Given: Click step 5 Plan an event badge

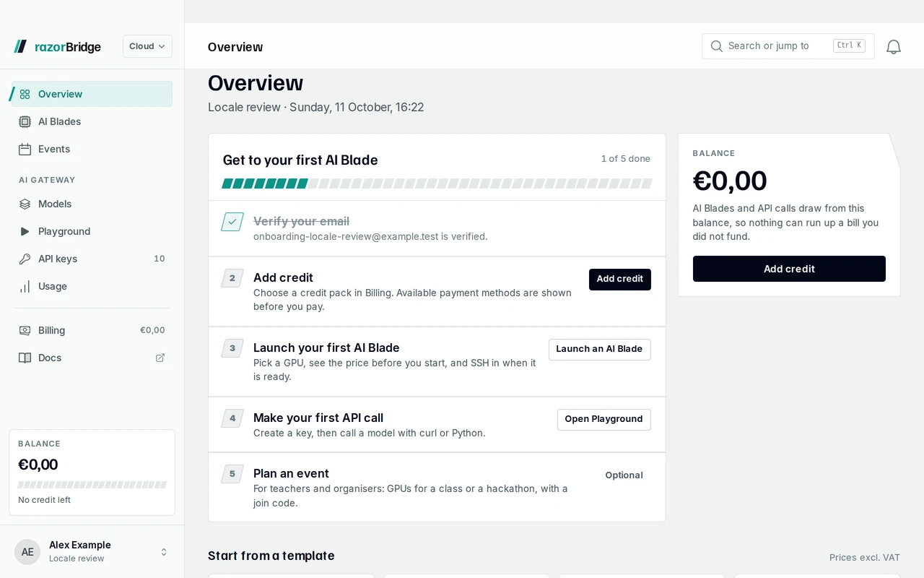Looking at the screenshot, I should coord(232,474).
